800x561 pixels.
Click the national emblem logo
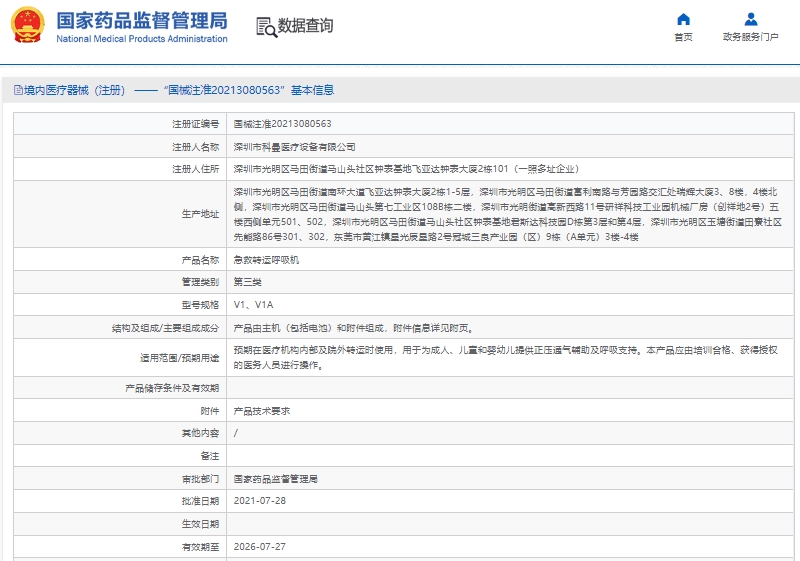click(28, 25)
